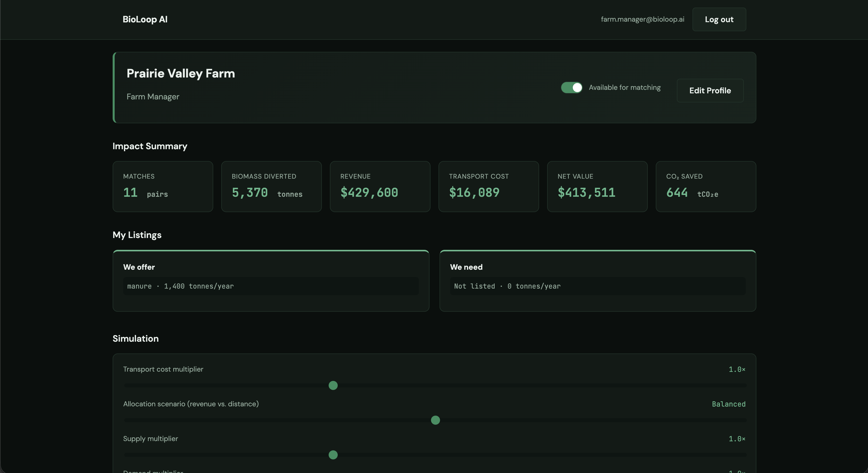Select the Biomass Diverted card

271,186
